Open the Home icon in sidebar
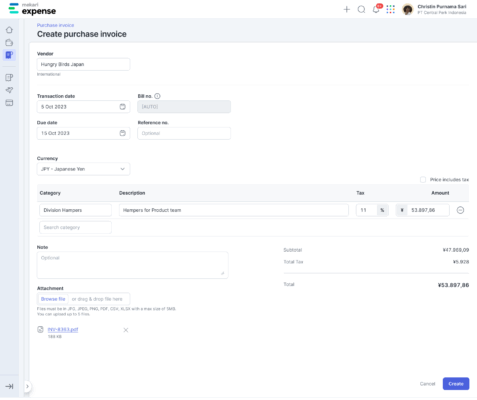Image resolution: width=477 pixels, height=400 pixels. [9, 30]
